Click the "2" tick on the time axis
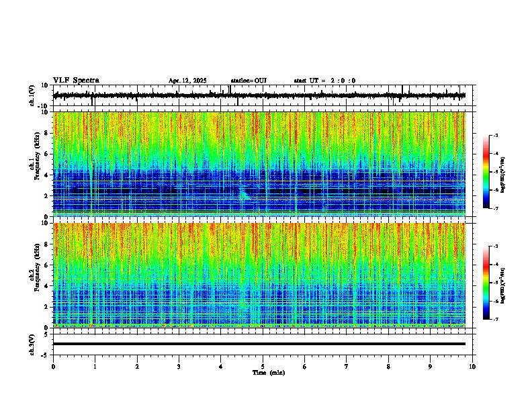This screenshot has width=532, height=411. click(x=137, y=367)
